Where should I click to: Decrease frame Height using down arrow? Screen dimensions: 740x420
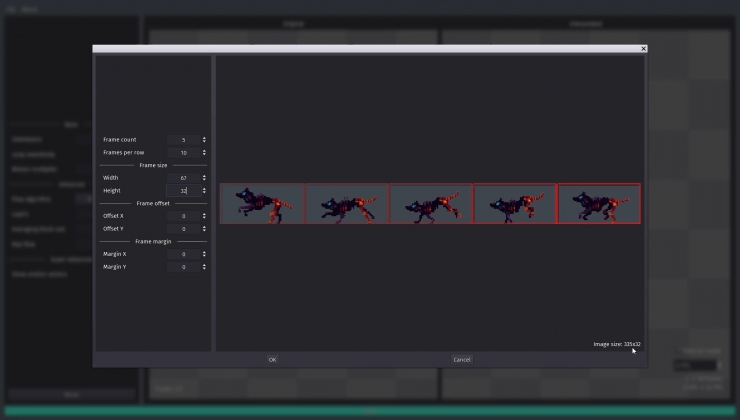[x=204, y=193]
